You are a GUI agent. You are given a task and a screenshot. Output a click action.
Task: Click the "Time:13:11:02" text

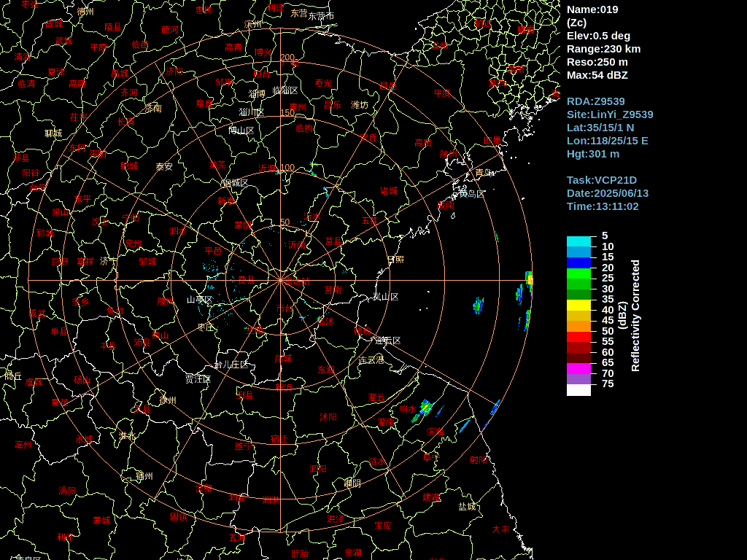(602, 206)
